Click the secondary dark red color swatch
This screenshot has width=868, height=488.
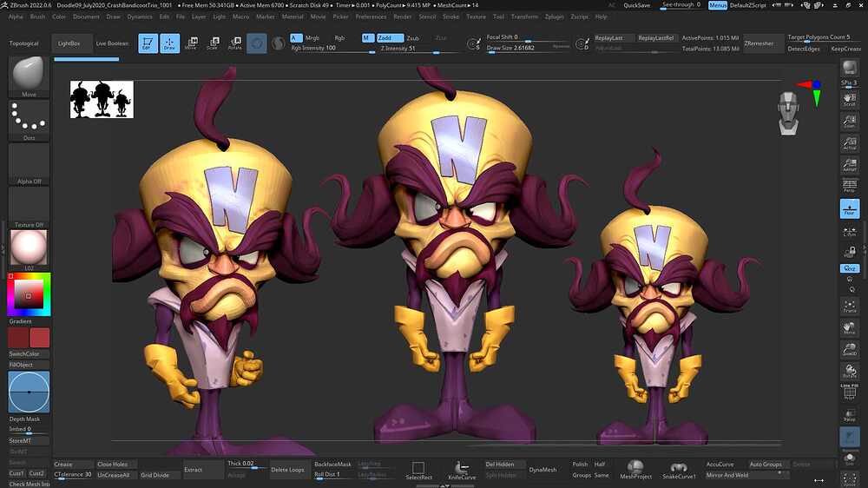click(18, 338)
